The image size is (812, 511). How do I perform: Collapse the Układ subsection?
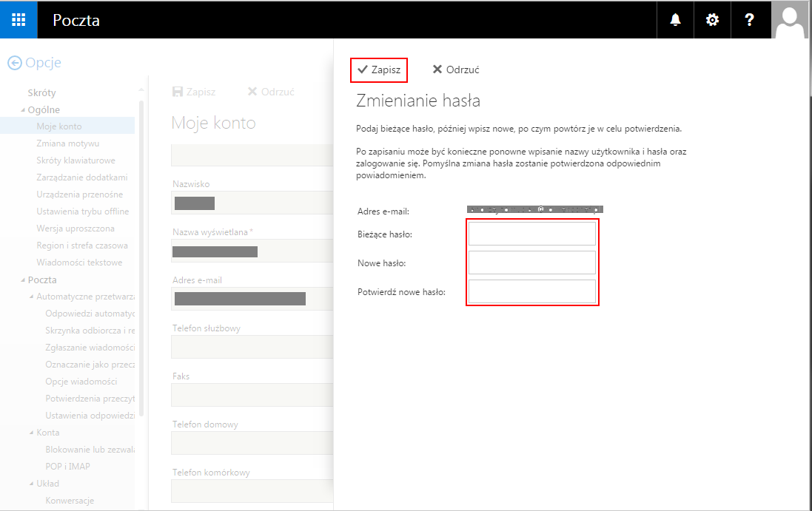click(32, 484)
